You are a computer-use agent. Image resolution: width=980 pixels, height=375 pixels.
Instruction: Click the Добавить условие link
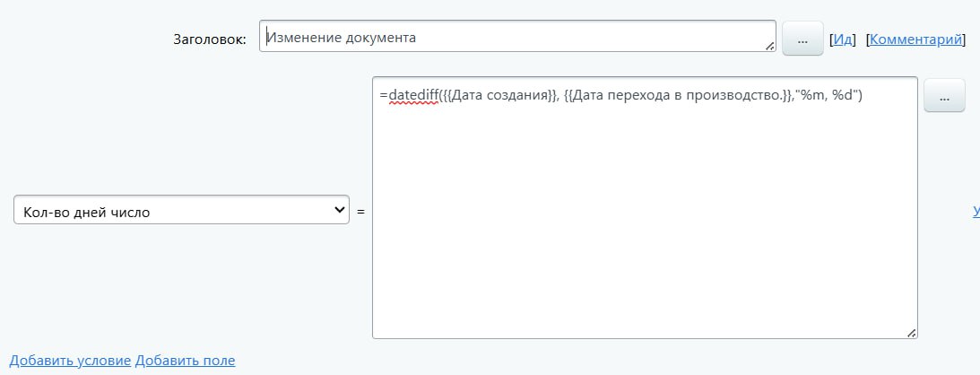(70, 361)
